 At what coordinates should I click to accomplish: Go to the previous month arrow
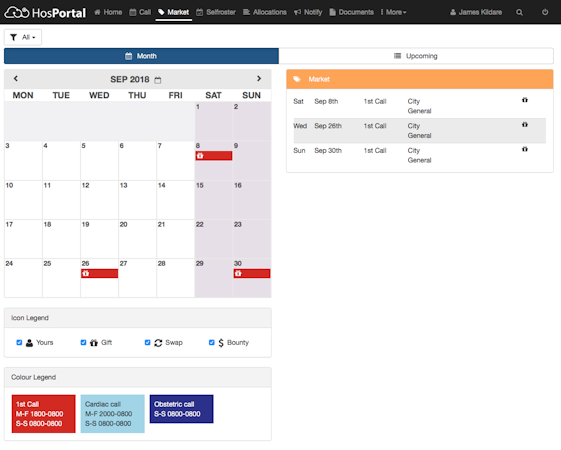point(16,79)
